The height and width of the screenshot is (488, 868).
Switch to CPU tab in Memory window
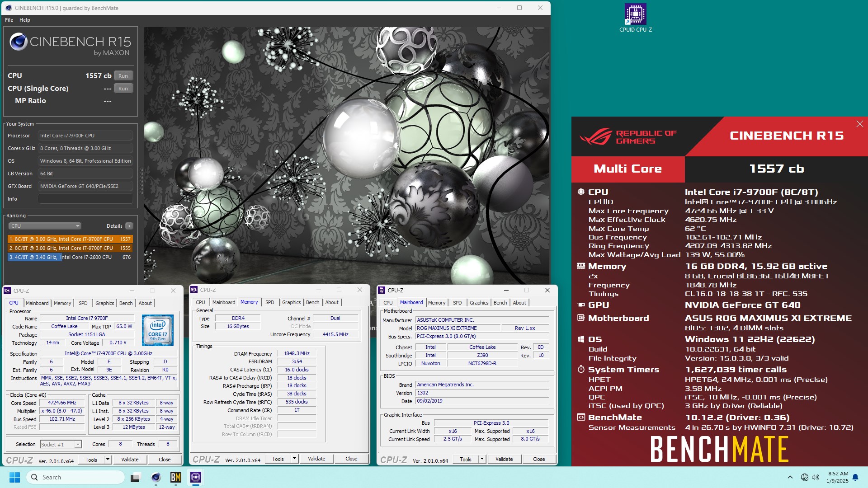pyautogui.click(x=200, y=302)
